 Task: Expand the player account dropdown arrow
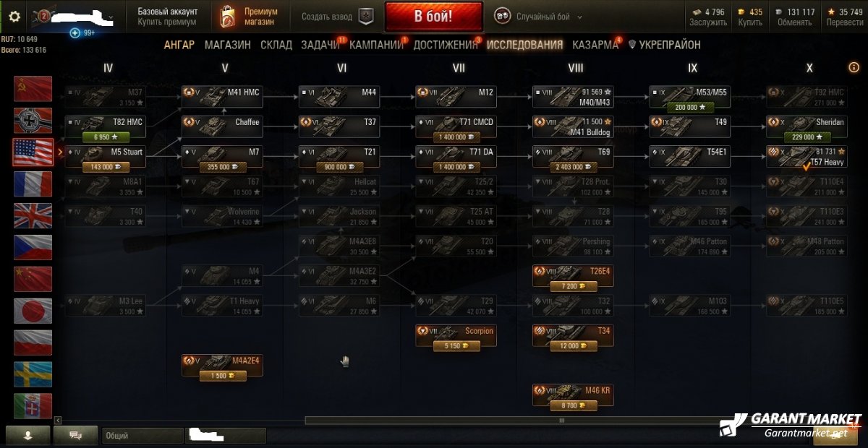111,17
